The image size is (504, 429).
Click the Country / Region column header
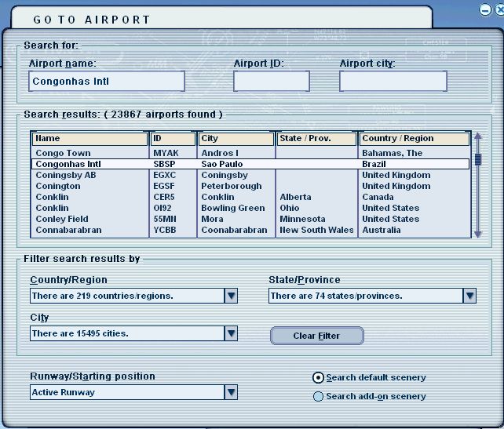(x=414, y=139)
